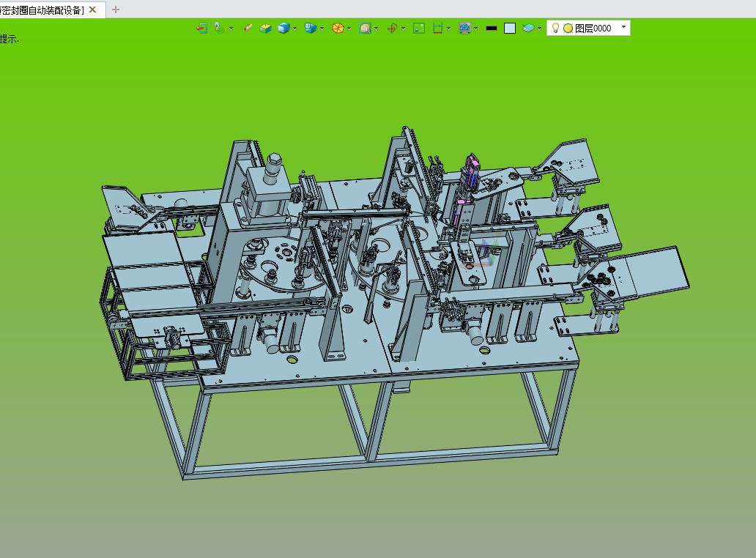Click the blue shaded cube icon
Image resolution: width=756 pixels, height=558 pixels.
click(x=283, y=29)
